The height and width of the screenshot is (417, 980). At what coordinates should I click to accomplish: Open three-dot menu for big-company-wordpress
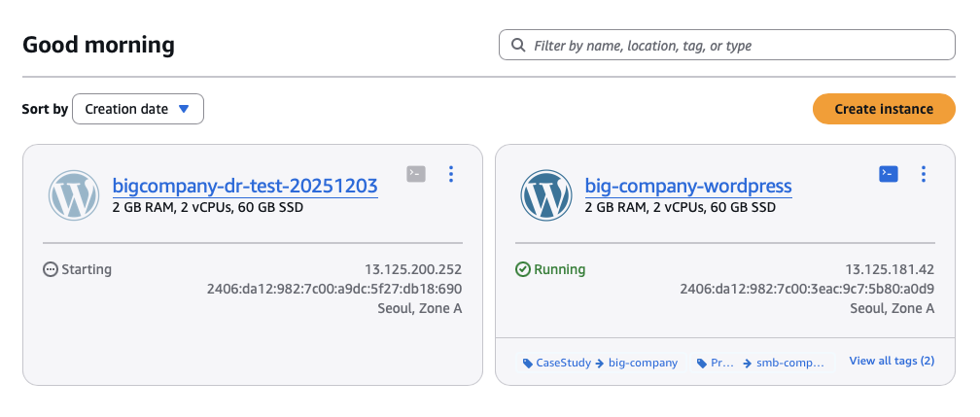click(x=923, y=174)
